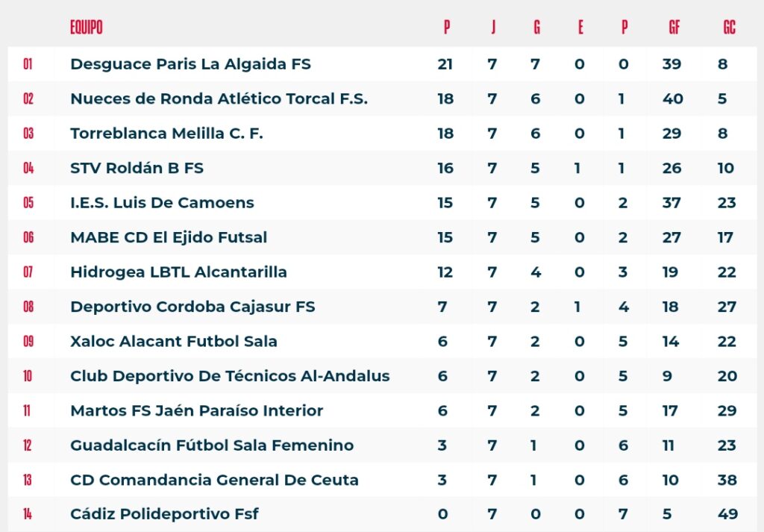Screen dimensions: 764x532
Task: Sort by GF goals-for column header
Action: click(x=674, y=28)
